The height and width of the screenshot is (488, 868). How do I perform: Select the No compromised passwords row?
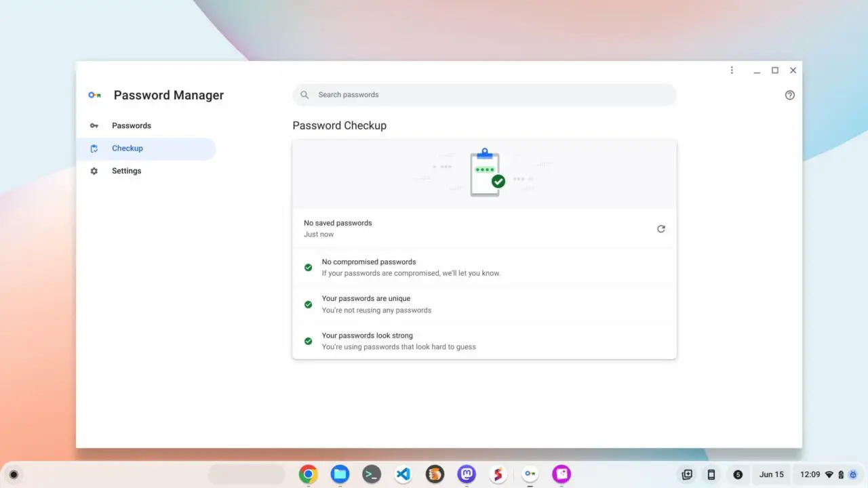pos(484,267)
